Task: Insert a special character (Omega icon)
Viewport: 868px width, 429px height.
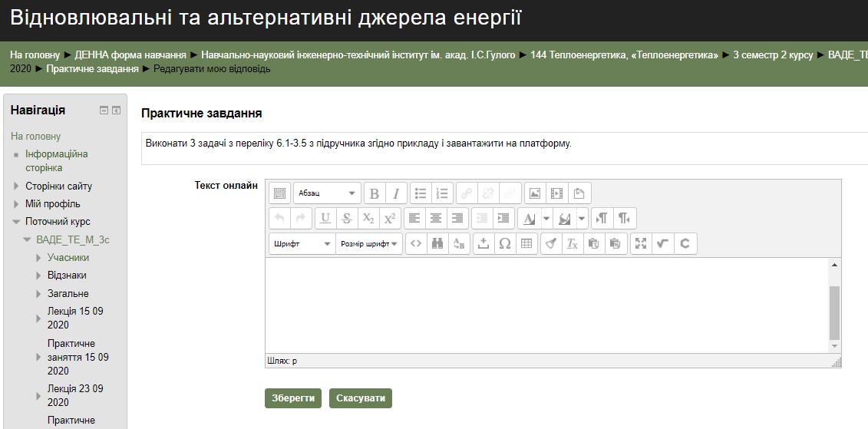Action: [x=505, y=244]
